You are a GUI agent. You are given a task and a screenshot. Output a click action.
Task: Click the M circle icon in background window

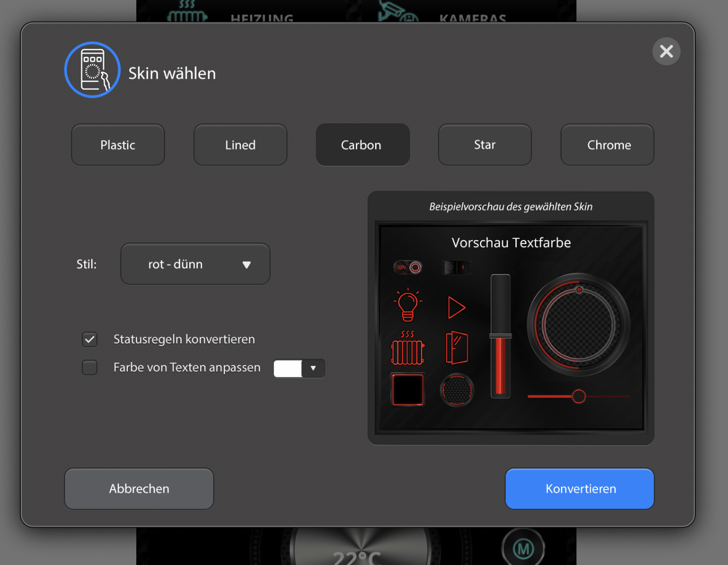pyautogui.click(x=523, y=548)
